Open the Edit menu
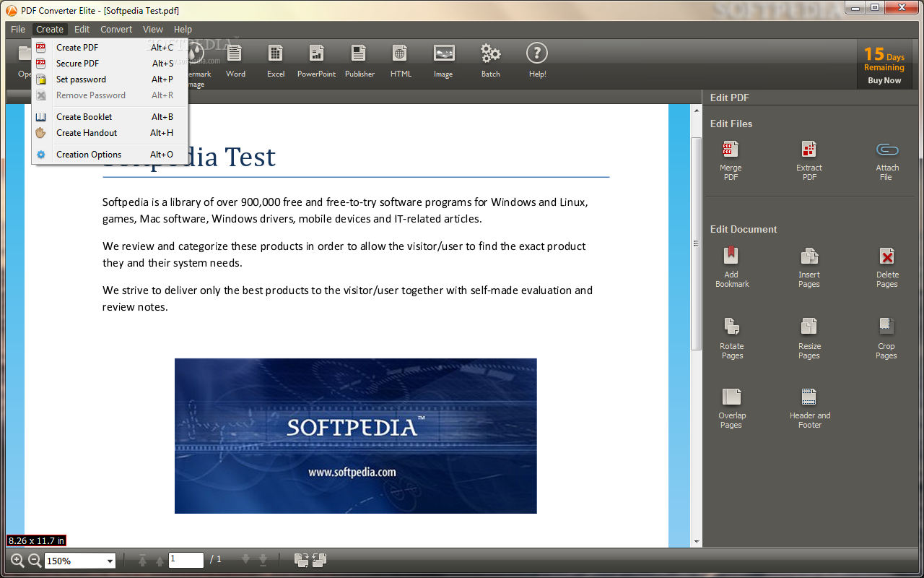This screenshot has height=578, width=924. point(82,30)
